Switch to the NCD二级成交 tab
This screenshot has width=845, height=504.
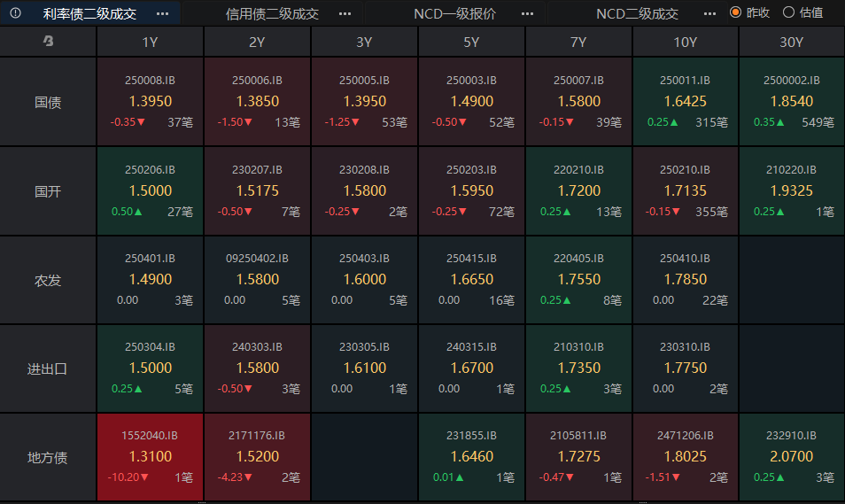(x=637, y=13)
